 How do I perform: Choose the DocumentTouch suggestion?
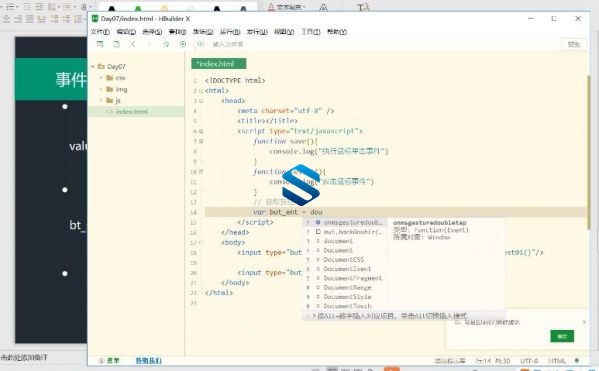tap(346, 306)
